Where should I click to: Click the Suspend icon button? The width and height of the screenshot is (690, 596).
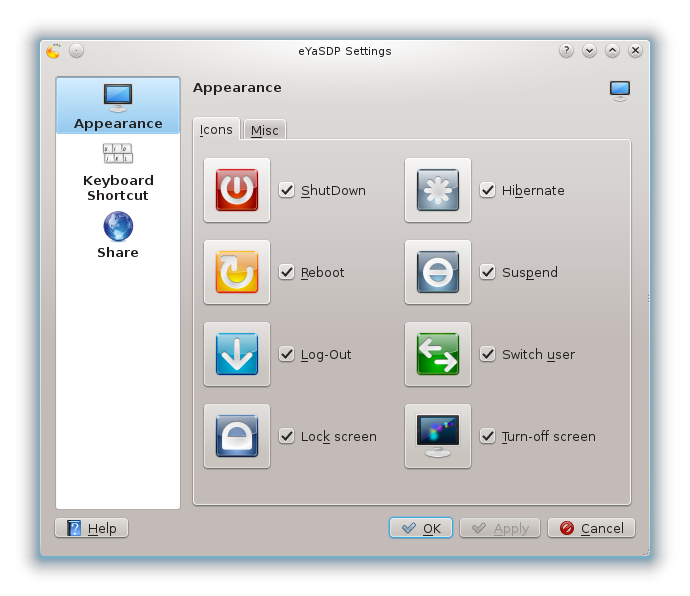click(x=438, y=272)
